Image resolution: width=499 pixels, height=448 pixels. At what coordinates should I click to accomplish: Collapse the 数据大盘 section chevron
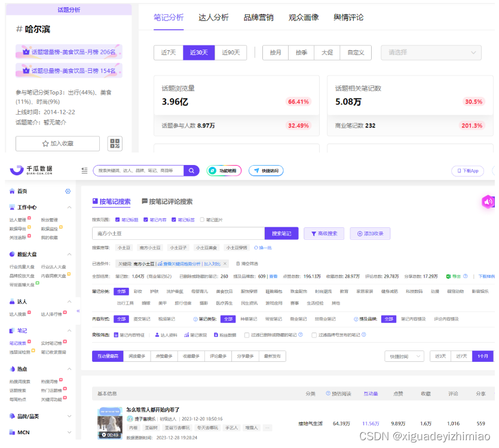click(69, 254)
